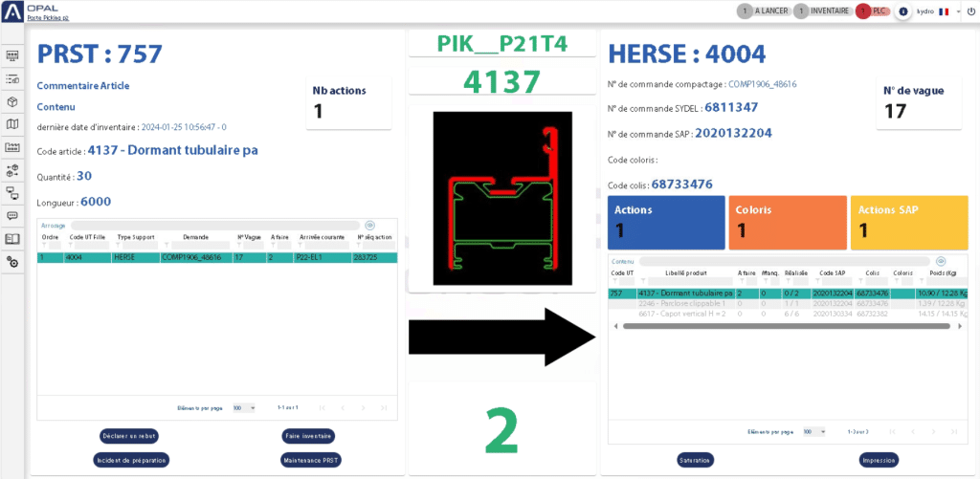Open the book icon in left sidebar
Viewport: 980px width, 479px height.
[12, 239]
